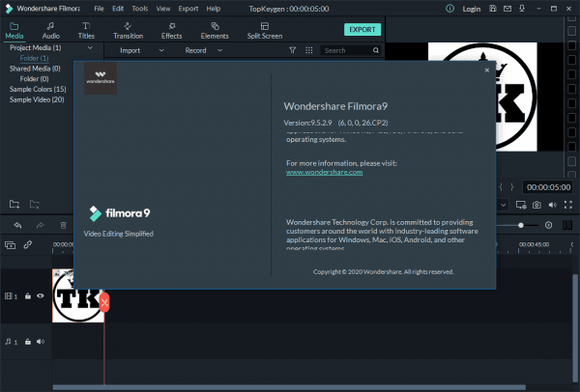Add a new folder in the media panel
The width and height of the screenshot is (580, 392).
tap(14, 205)
